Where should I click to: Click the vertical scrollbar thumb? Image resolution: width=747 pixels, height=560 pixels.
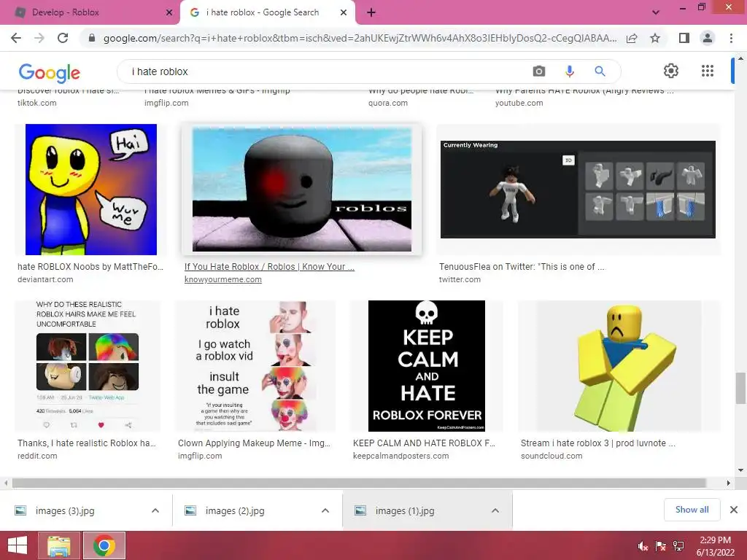click(740, 388)
